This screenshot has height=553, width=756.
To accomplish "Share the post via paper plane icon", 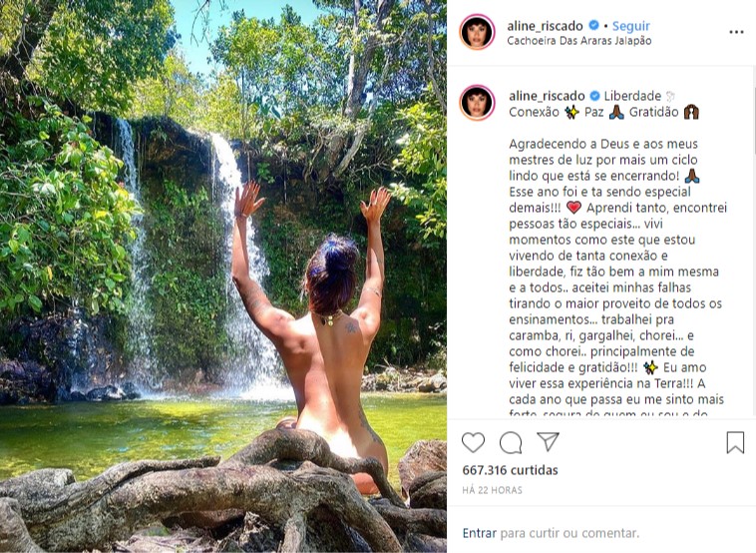I will 548,441.
